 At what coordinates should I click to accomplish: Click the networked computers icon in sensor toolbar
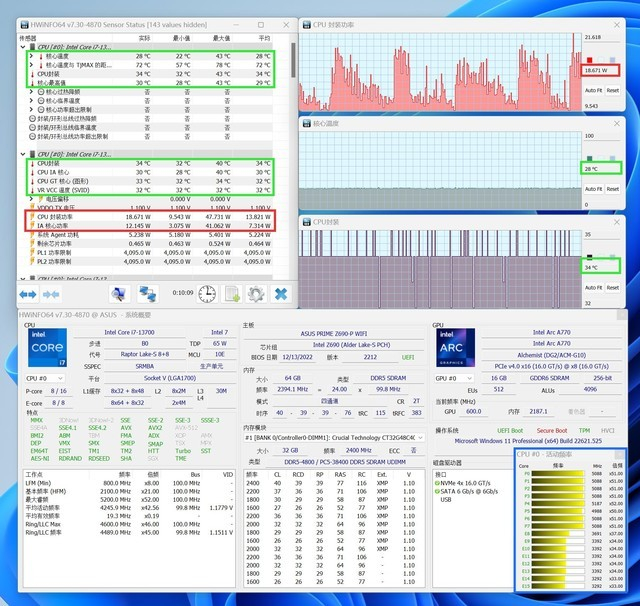point(147,294)
